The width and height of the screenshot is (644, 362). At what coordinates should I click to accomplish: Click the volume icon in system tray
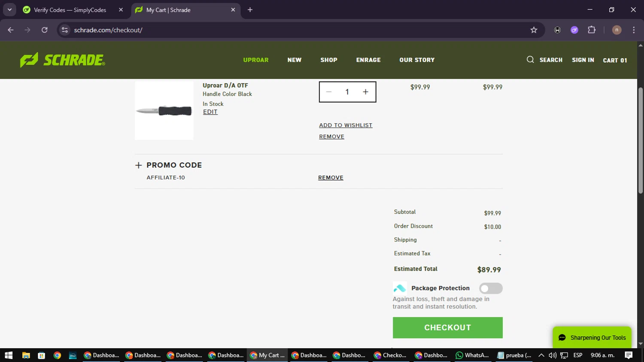[x=553, y=355]
